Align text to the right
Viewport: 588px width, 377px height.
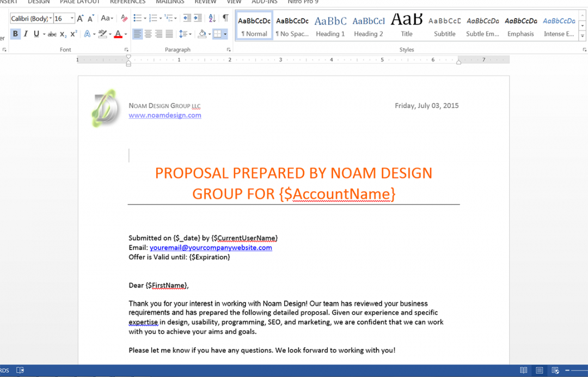pos(158,34)
